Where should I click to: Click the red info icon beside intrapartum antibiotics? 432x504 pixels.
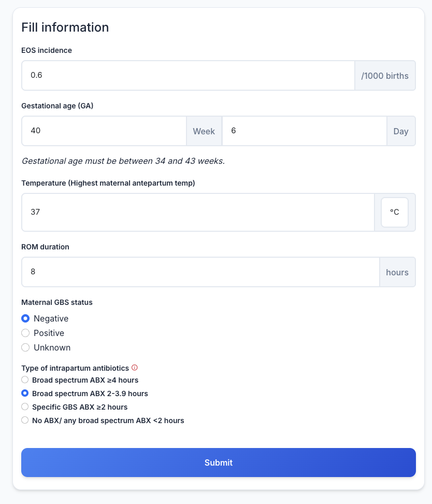point(135,368)
